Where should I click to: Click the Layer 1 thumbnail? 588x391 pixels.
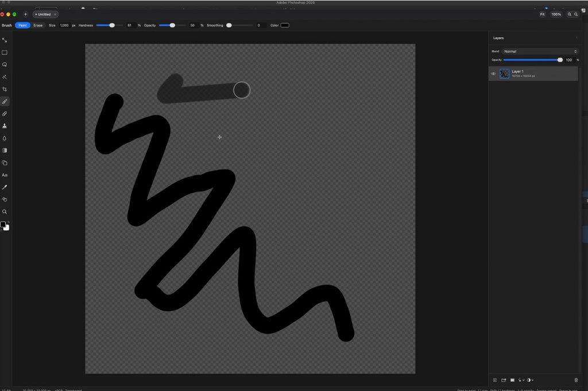(x=504, y=73)
